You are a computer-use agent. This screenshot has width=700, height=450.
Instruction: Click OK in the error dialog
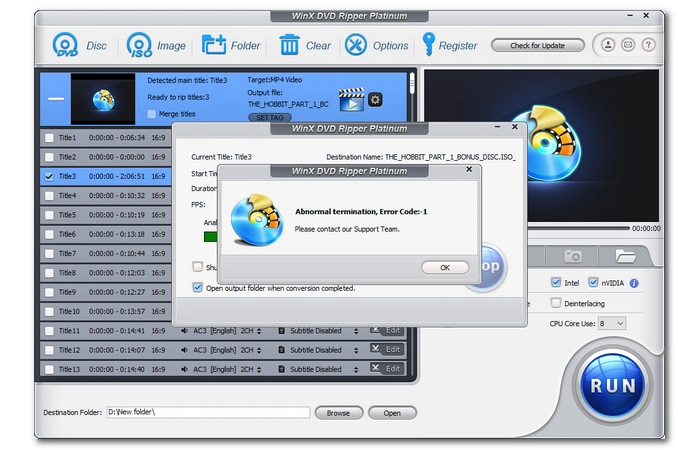point(445,267)
